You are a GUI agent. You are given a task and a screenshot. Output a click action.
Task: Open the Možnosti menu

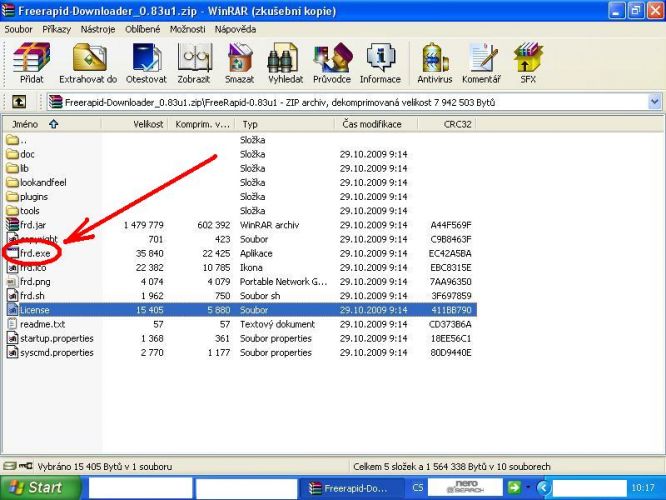pyautogui.click(x=187, y=29)
